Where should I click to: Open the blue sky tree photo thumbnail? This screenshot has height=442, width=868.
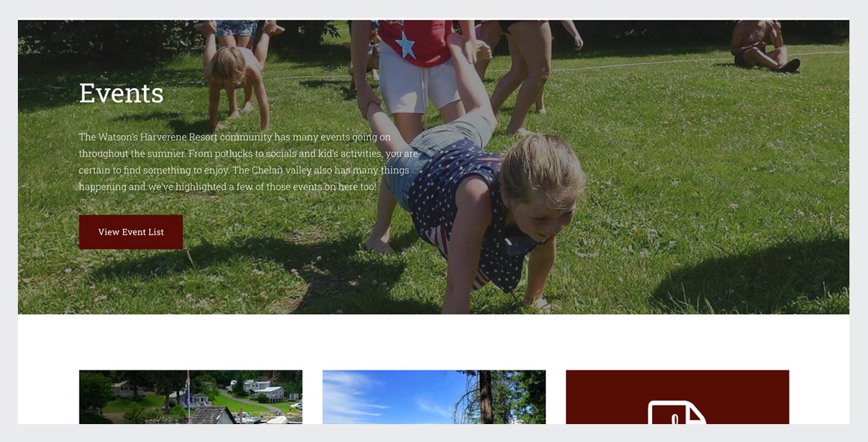(x=434, y=397)
